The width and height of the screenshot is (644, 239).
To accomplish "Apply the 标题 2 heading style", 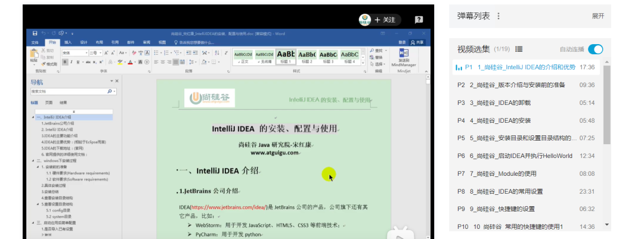I will pyautogui.click(x=307, y=57).
